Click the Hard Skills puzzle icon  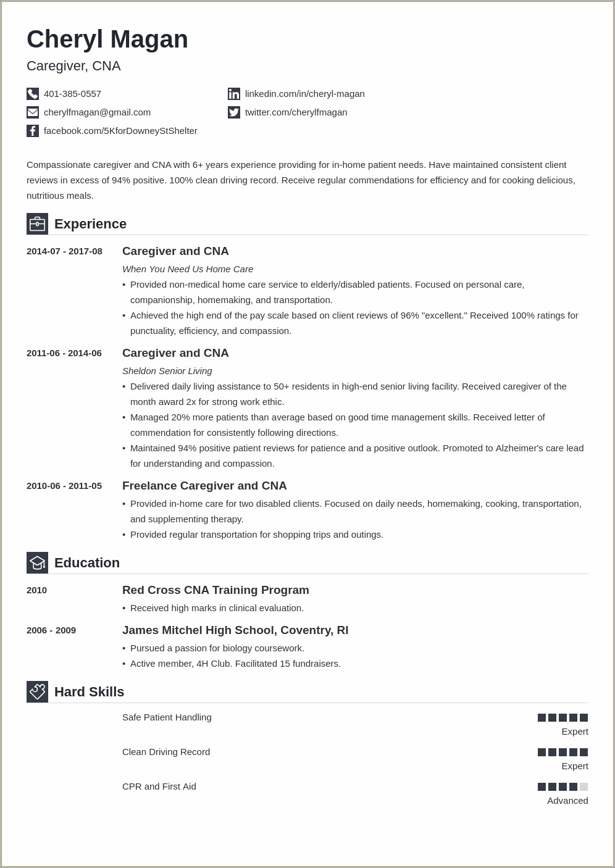(x=37, y=692)
